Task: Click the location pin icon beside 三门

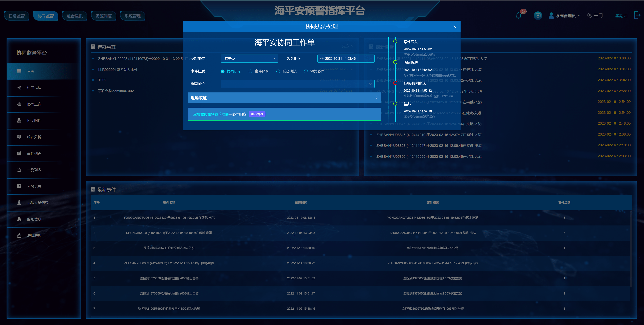Action: pyautogui.click(x=590, y=15)
